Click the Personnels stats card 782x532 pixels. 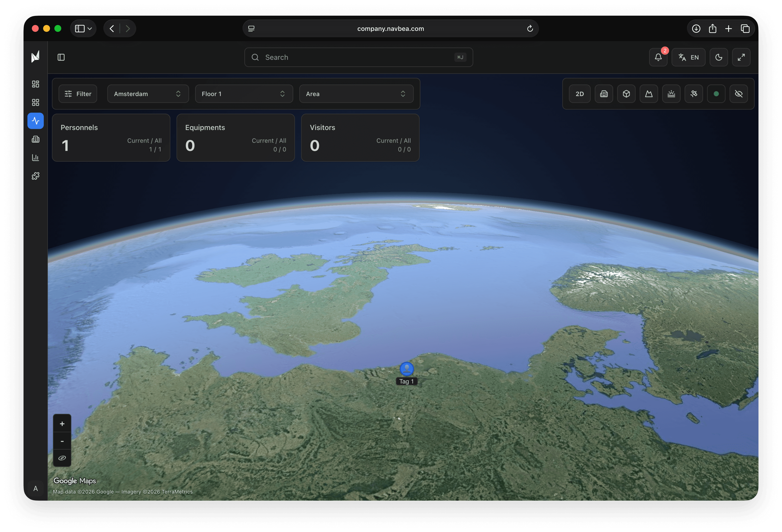pos(111,138)
